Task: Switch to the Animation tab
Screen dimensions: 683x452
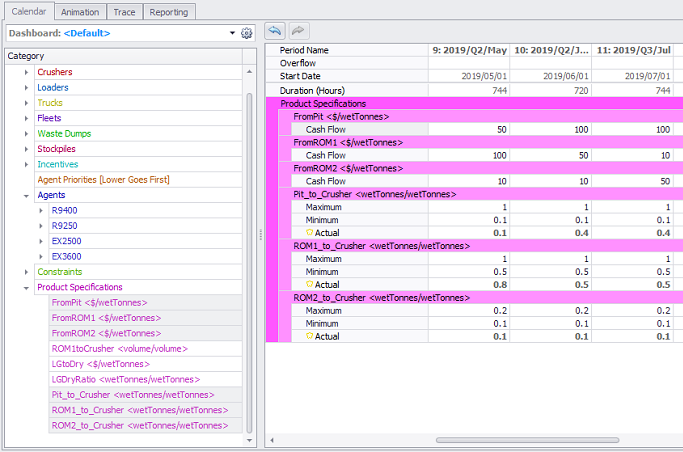Action: [x=79, y=12]
